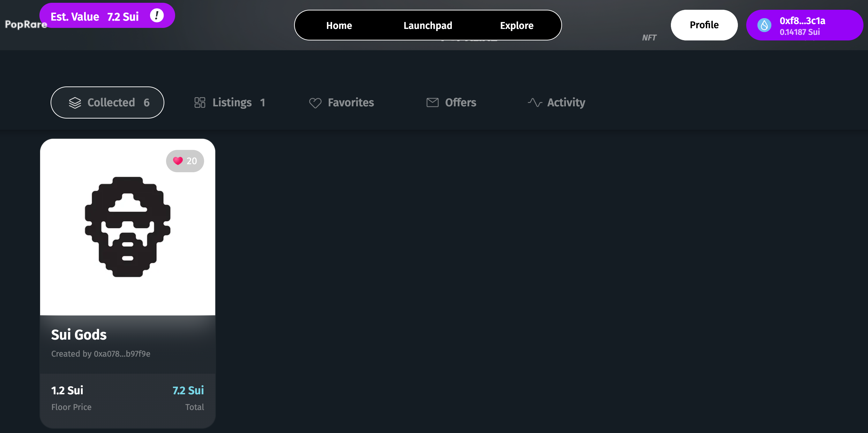Toggle the red heart like on Sui Gods
The image size is (868, 433).
[x=178, y=161]
